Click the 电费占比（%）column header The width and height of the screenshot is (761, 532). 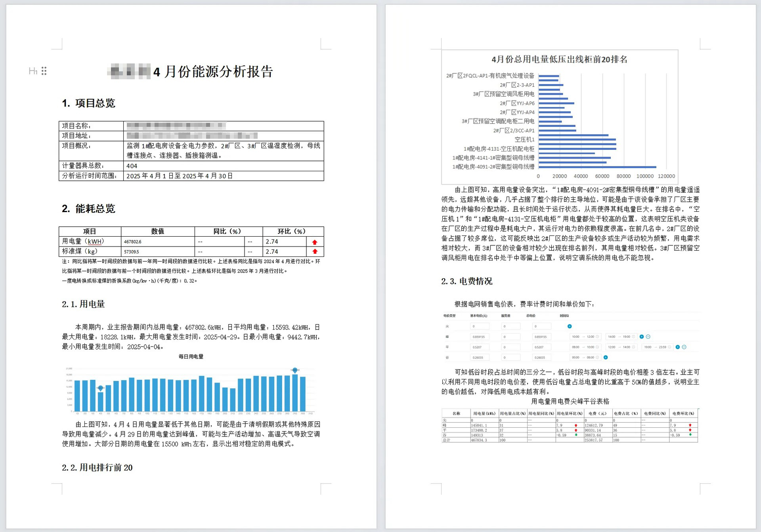click(626, 413)
